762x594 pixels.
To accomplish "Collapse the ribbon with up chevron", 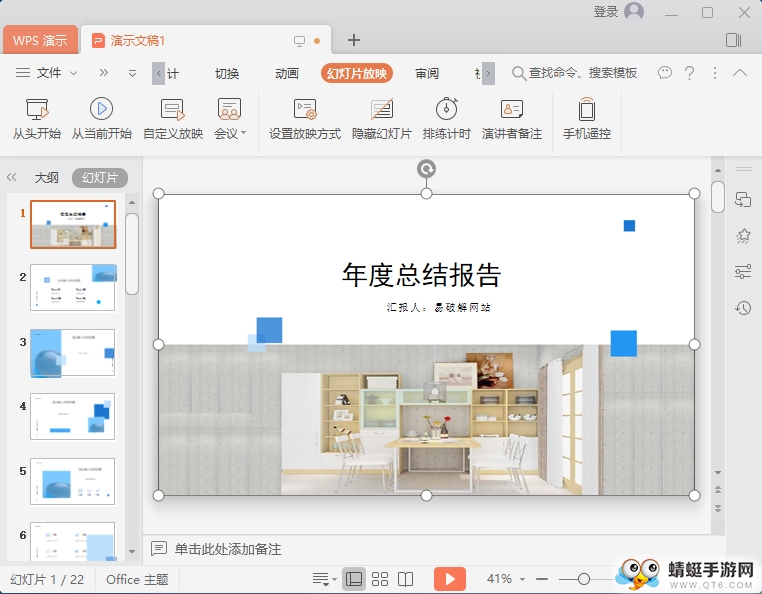I will click(740, 73).
